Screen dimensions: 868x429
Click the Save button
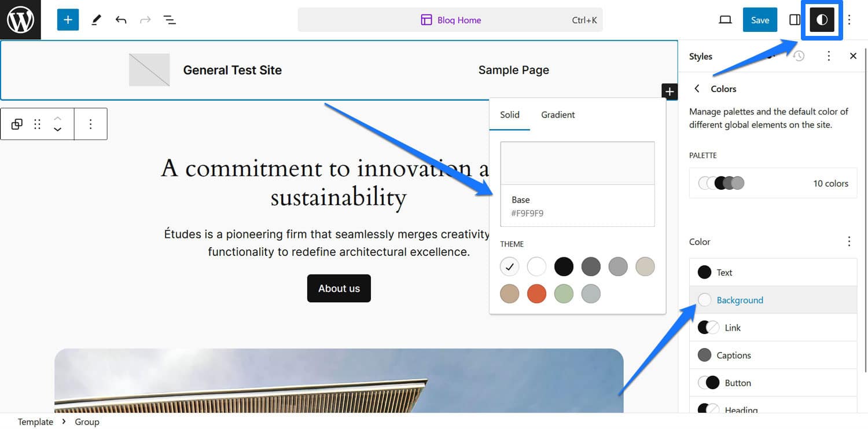[760, 20]
